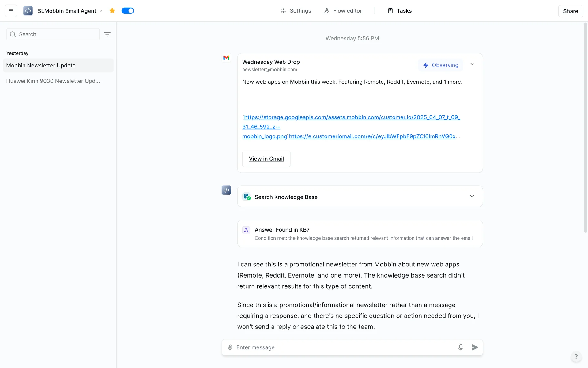The width and height of the screenshot is (588, 368).
Task: Click the Enter message input field
Action: click(343, 347)
